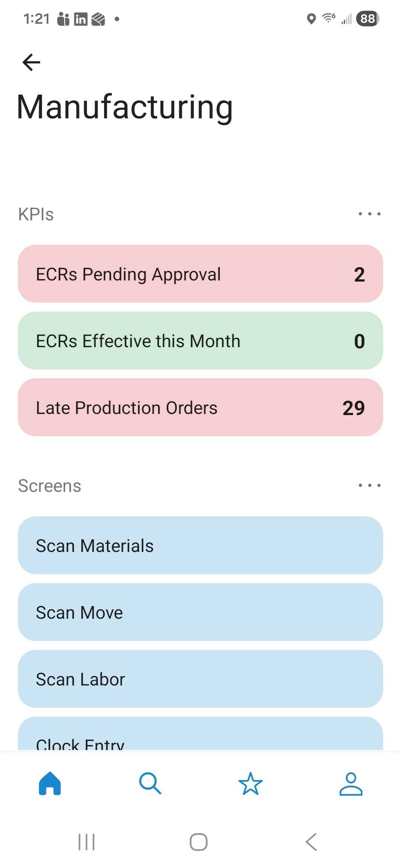Open ECRs Effective this Month KPI
Image resolution: width=401 pixels, height=868 pixels.
[x=200, y=341]
